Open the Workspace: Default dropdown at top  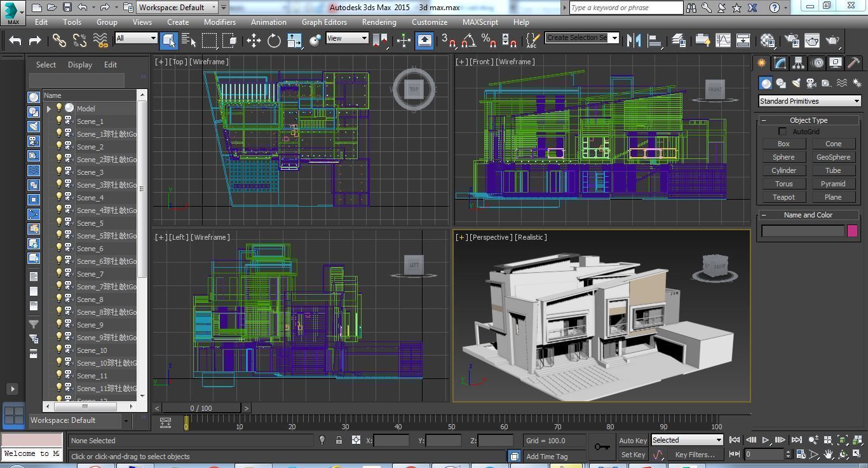coord(177,8)
